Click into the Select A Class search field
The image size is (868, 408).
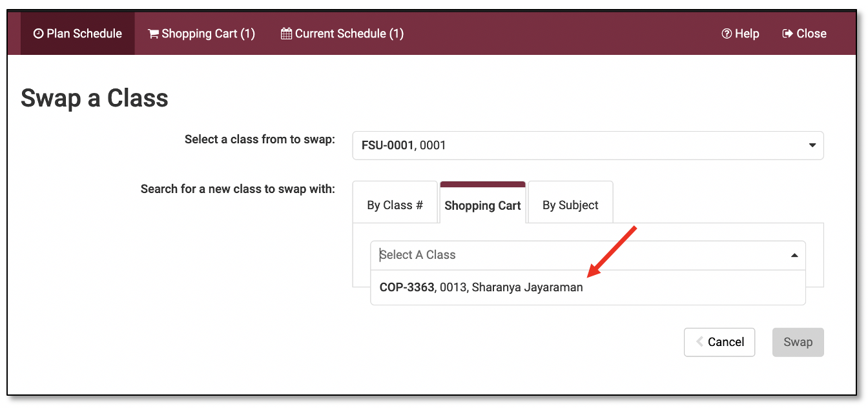pyautogui.click(x=575, y=255)
